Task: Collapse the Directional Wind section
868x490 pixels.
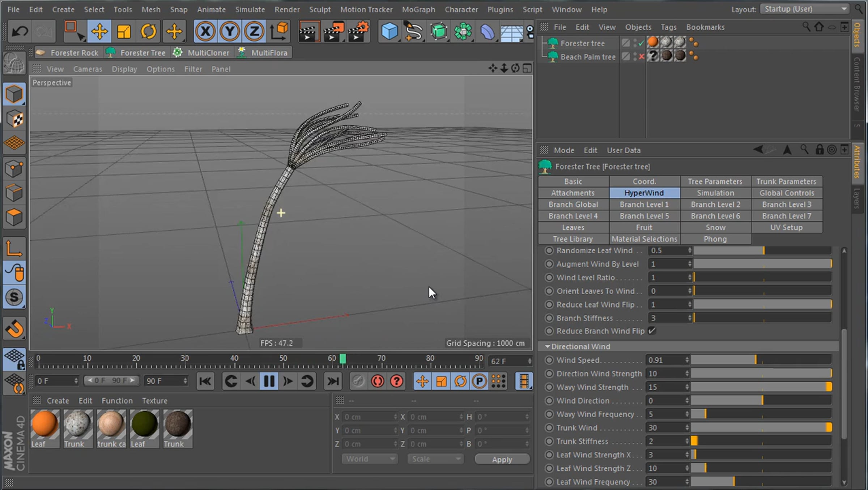Action: 547,347
